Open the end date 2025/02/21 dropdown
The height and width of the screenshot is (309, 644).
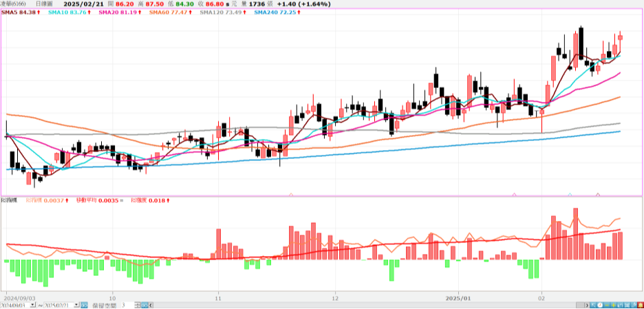tap(76, 305)
